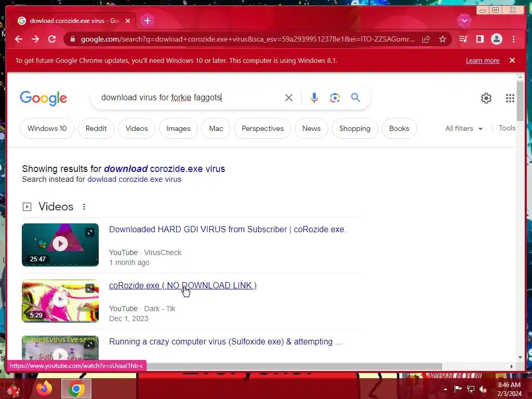
Task: Search by image with Google Lens icon
Action: tap(335, 98)
